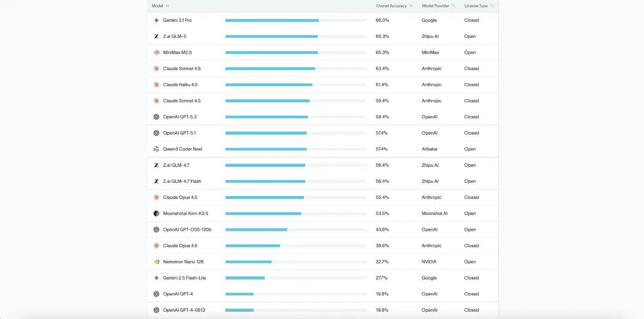Click the Claude Haiku 4.5 logo icon
The image size is (644, 319).
click(x=156, y=85)
